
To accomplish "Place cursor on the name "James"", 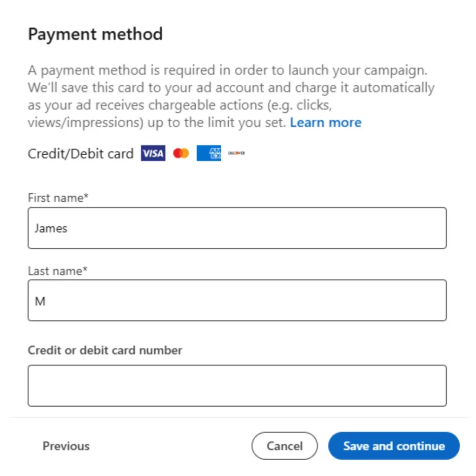I will click(51, 228).
